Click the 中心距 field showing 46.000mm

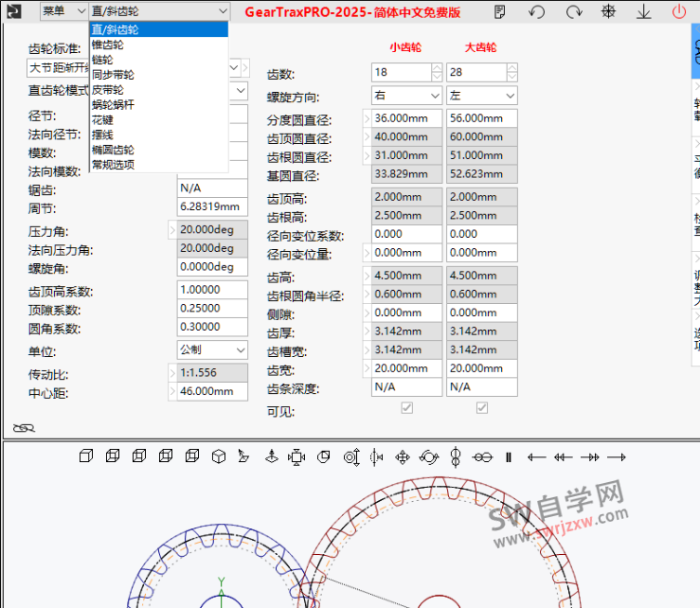(x=212, y=391)
